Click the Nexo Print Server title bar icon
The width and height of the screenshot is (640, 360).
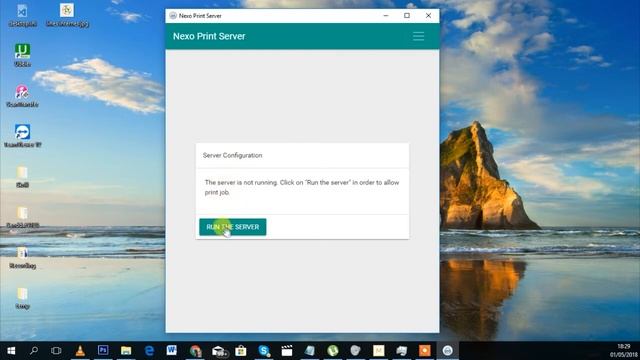[173, 16]
